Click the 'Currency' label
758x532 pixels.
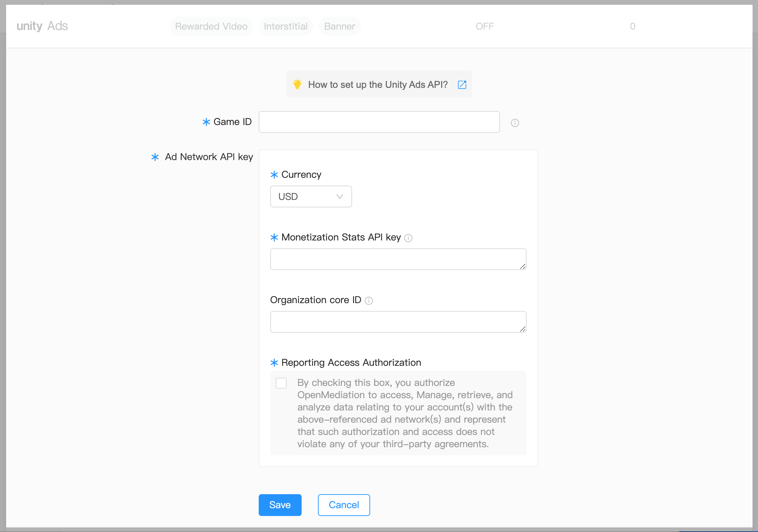click(x=301, y=175)
